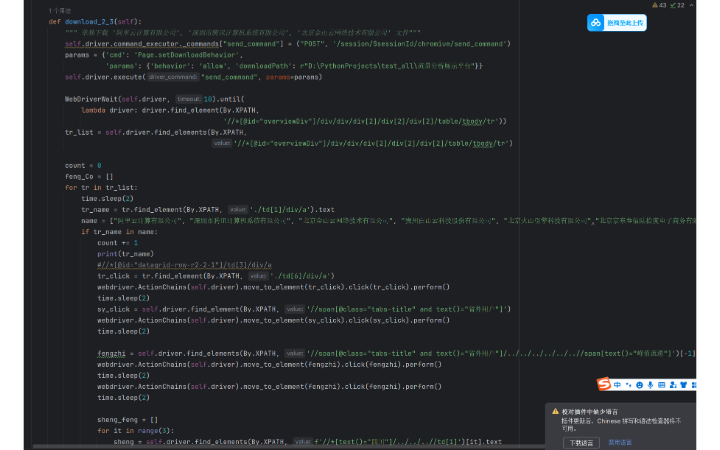Click the microphone voice input icon

click(x=650, y=385)
